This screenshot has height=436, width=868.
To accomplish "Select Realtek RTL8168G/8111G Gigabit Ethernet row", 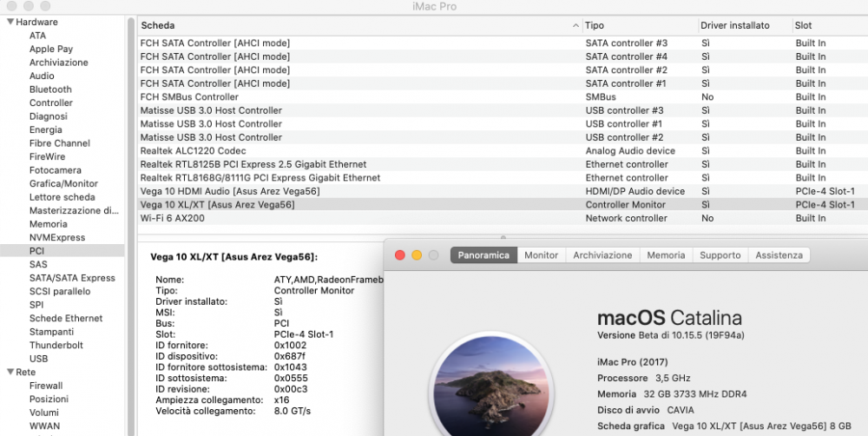I will point(503,178).
